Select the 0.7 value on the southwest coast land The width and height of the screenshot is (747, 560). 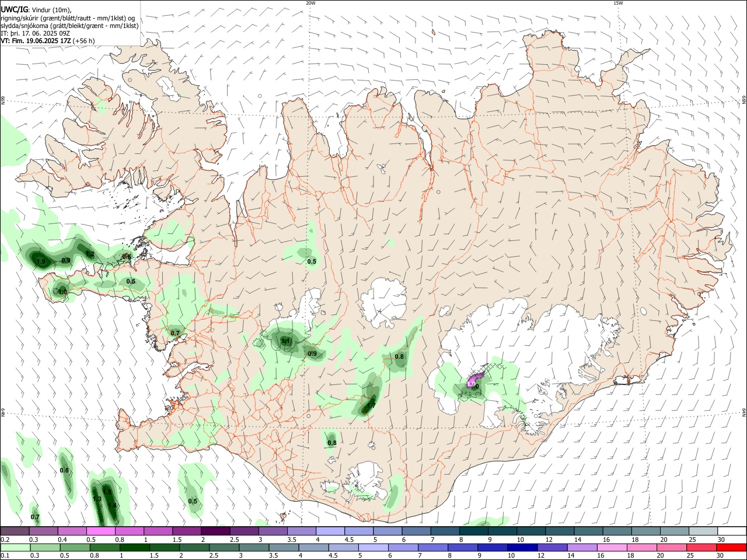[175, 333]
